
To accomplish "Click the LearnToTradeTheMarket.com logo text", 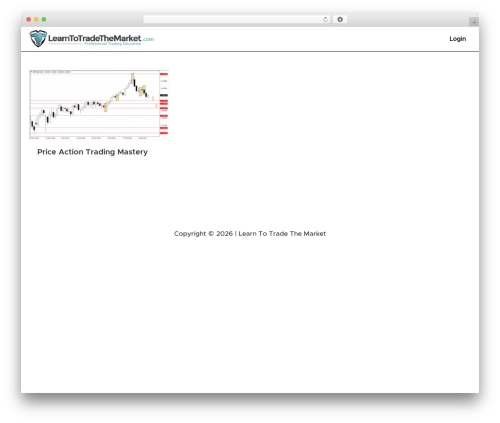I will click(101, 39).
